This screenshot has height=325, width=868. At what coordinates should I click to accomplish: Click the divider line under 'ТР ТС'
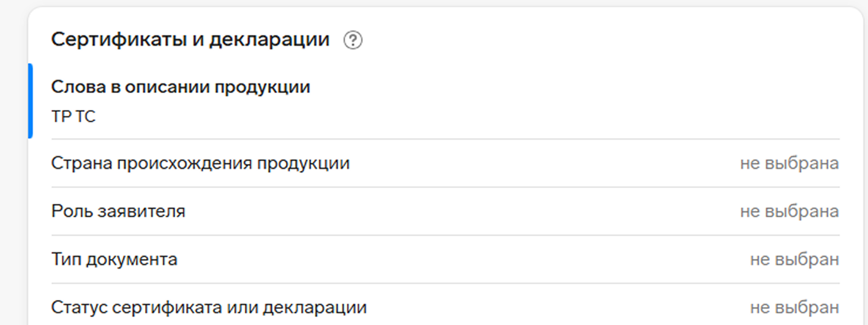pyautogui.click(x=446, y=139)
